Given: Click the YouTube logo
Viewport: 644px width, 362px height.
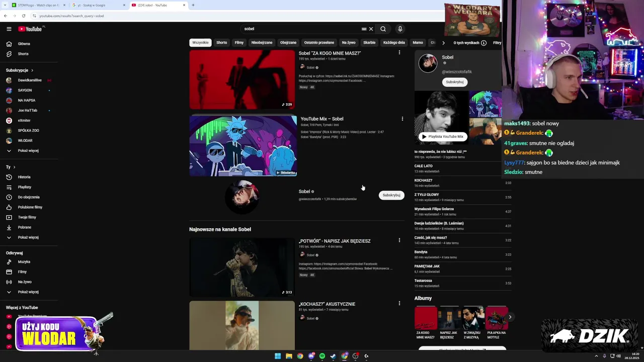Looking at the screenshot, I should tap(31, 29).
